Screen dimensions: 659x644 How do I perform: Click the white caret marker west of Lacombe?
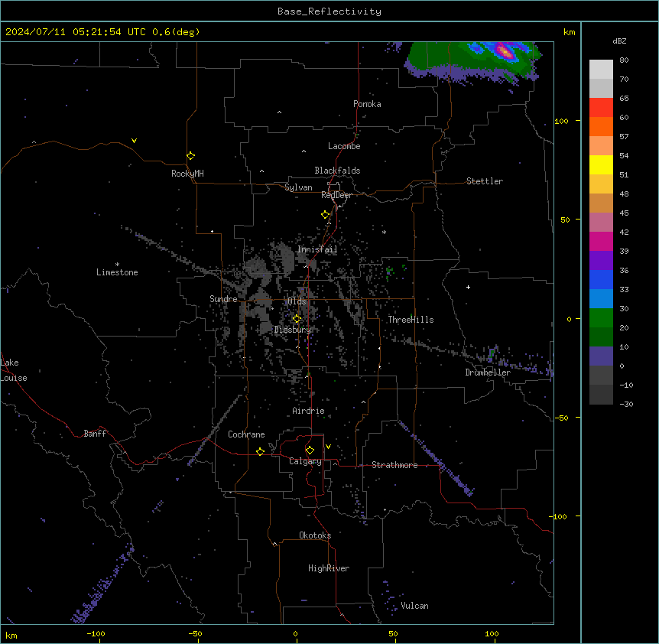pyautogui.click(x=304, y=151)
